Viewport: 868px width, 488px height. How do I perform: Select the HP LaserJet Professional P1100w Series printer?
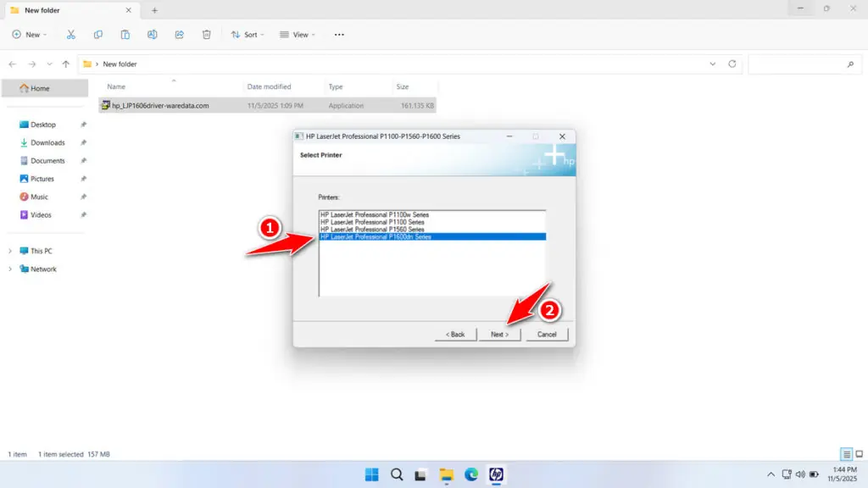pyautogui.click(x=376, y=214)
